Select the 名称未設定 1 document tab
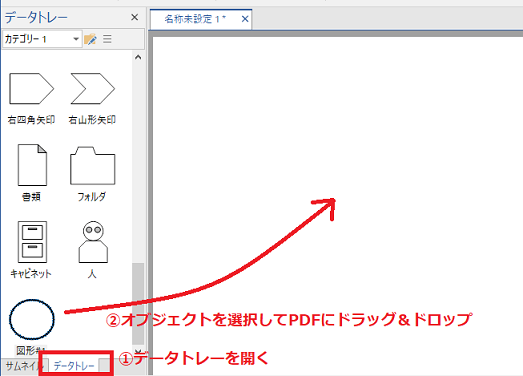This screenshot has height=376, width=523. 195,19
